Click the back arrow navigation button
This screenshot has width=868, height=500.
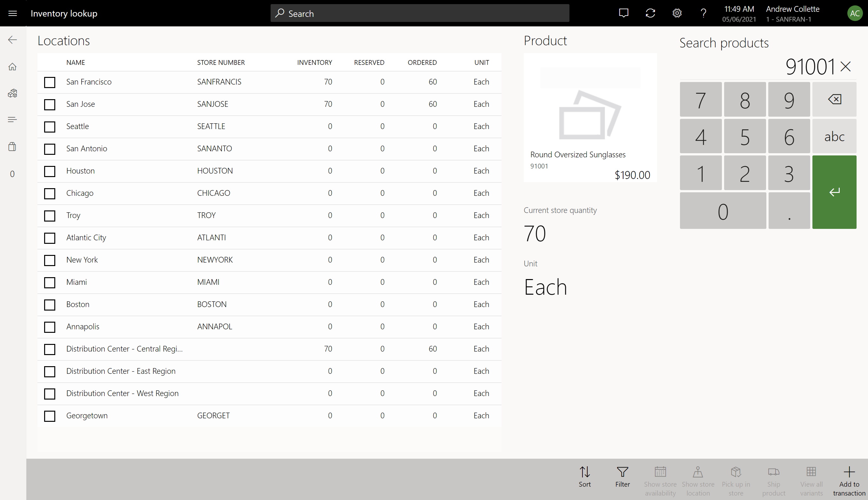12,39
